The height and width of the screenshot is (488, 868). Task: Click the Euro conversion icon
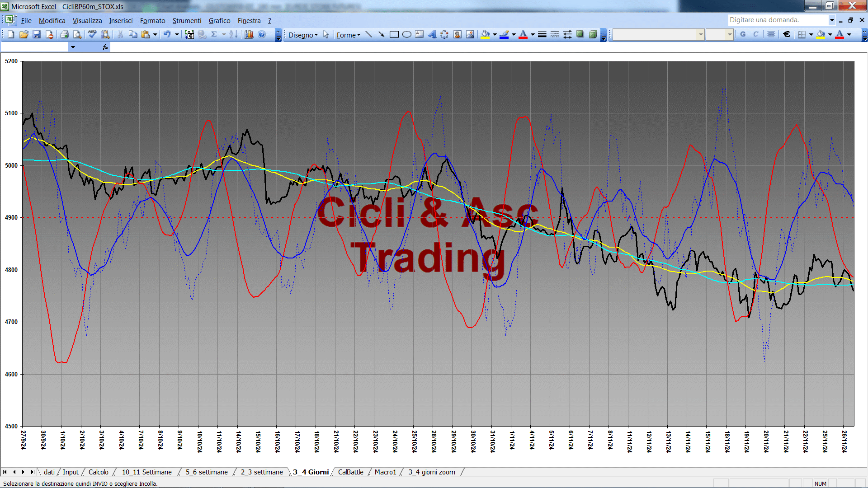coord(189,34)
